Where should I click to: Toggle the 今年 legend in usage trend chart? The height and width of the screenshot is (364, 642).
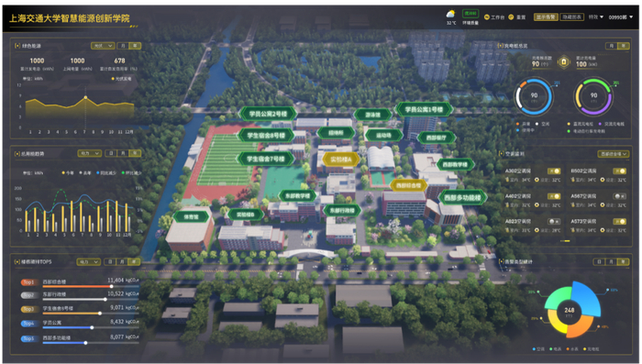point(68,172)
